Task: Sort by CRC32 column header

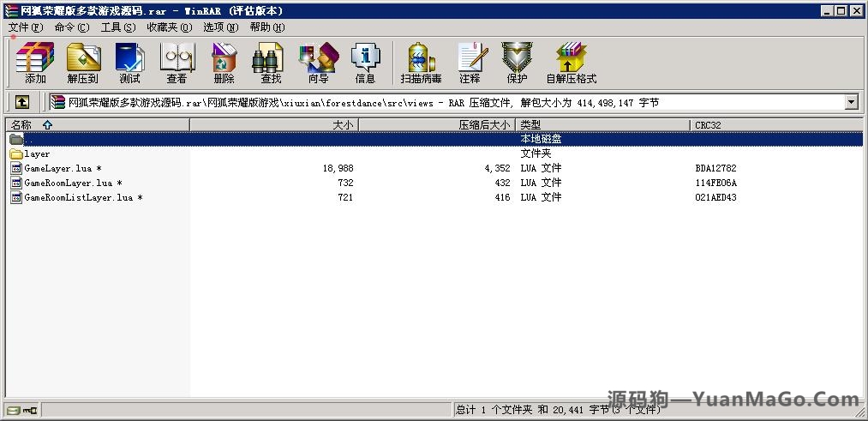Action: (776, 125)
